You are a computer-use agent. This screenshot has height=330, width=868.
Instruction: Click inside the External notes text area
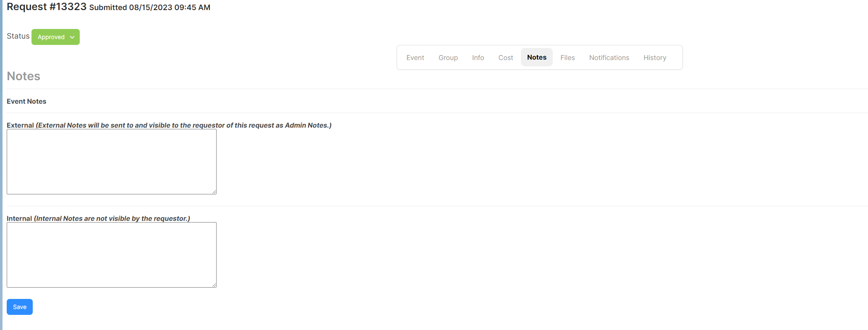click(112, 162)
